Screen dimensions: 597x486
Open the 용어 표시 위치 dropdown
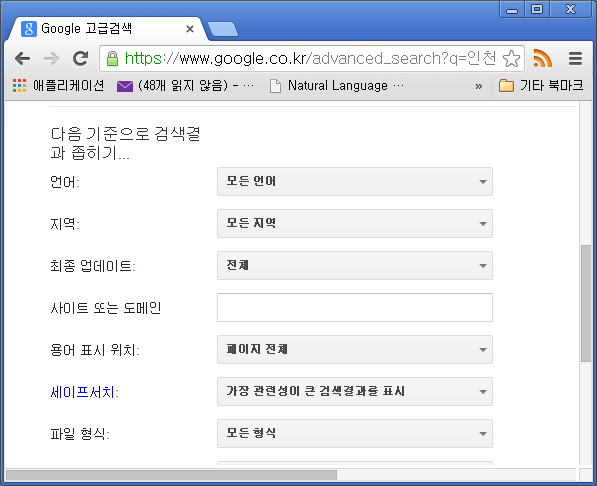click(x=355, y=350)
